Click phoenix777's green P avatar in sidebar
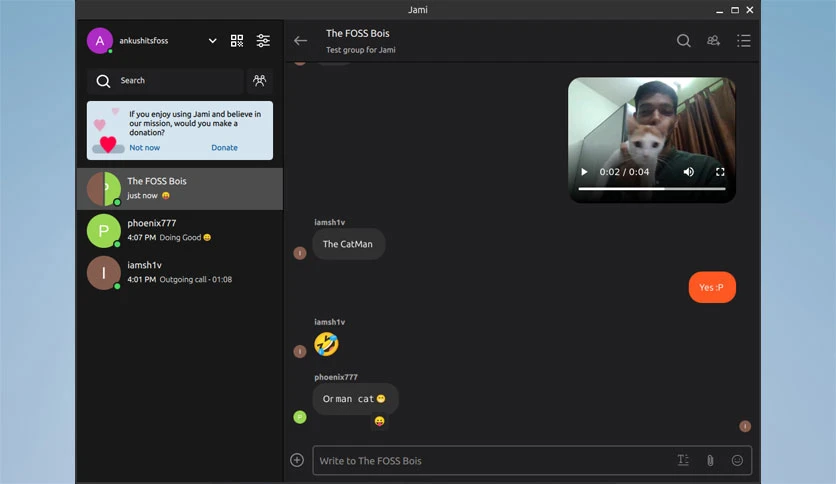 (103, 230)
